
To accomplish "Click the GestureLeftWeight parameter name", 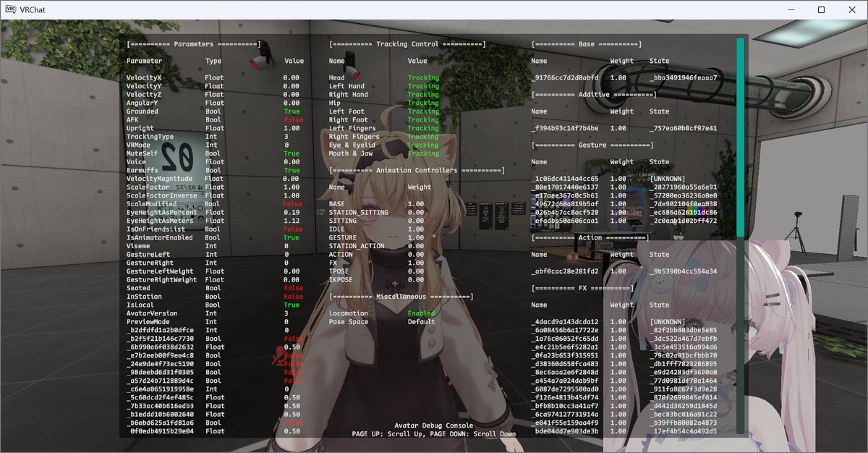I will click(160, 271).
